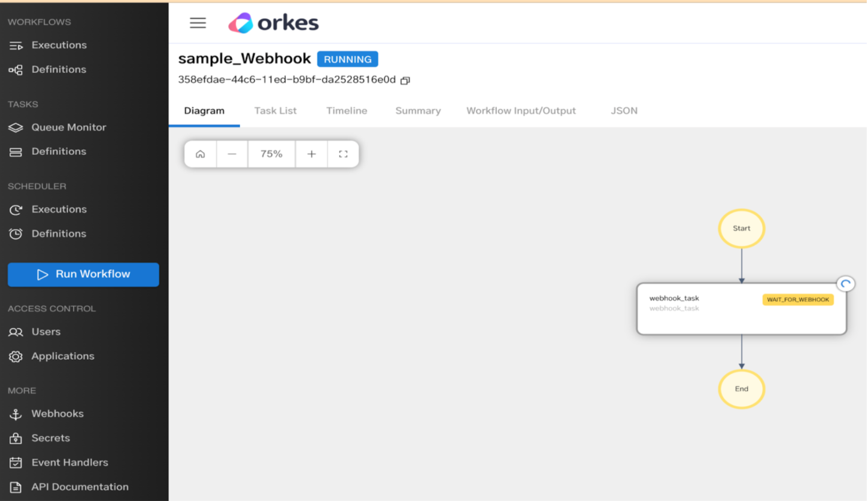Select the End node in diagram
This screenshot has width=868, height=501.
(742, 389)
